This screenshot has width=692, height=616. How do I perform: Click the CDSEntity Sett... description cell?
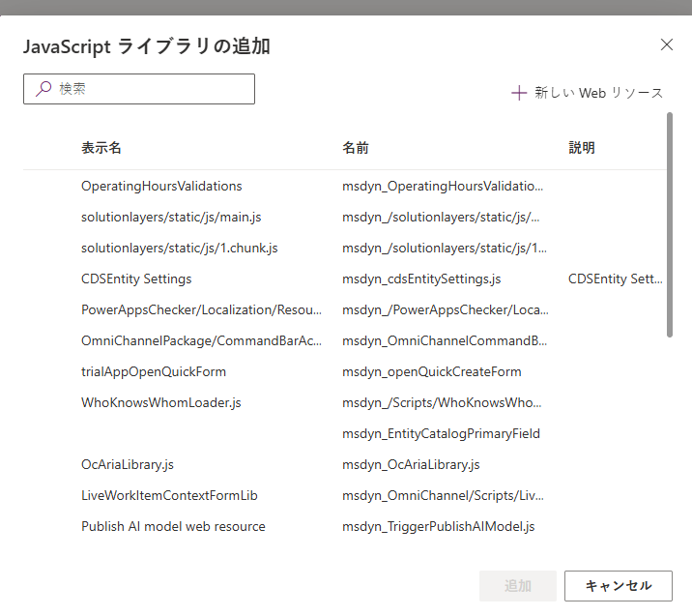click(616, 279)
